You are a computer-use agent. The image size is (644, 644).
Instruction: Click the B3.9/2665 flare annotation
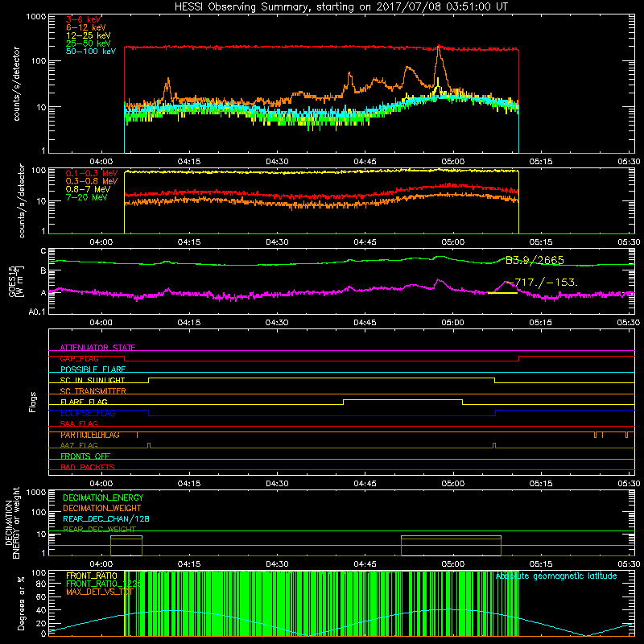click(x=535, y=260)
